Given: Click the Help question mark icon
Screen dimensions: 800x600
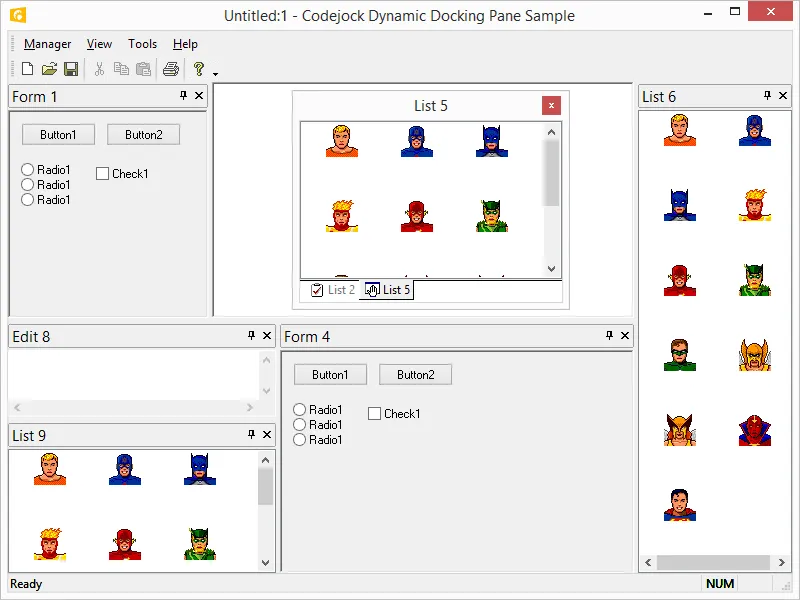Looking at the screenshot, I should pyautogui.click(x=198, y=68).
